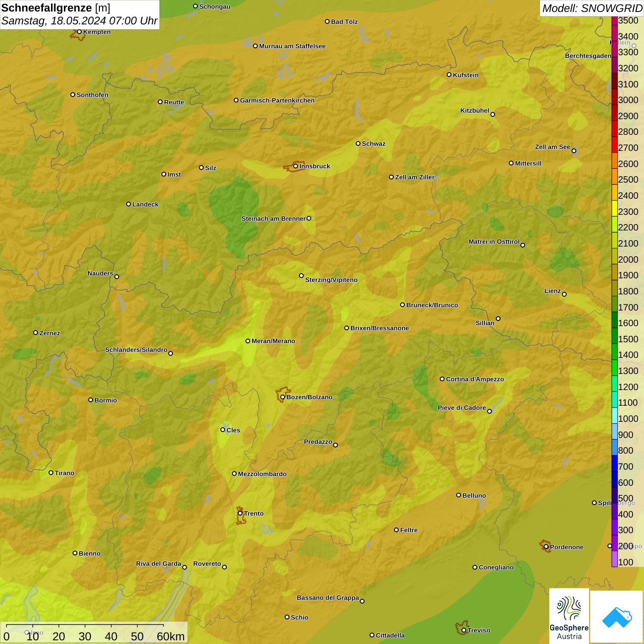The image size is (644, 644).
Task: Click the Riva del Garda label
Action: click(x=158, y=563)
